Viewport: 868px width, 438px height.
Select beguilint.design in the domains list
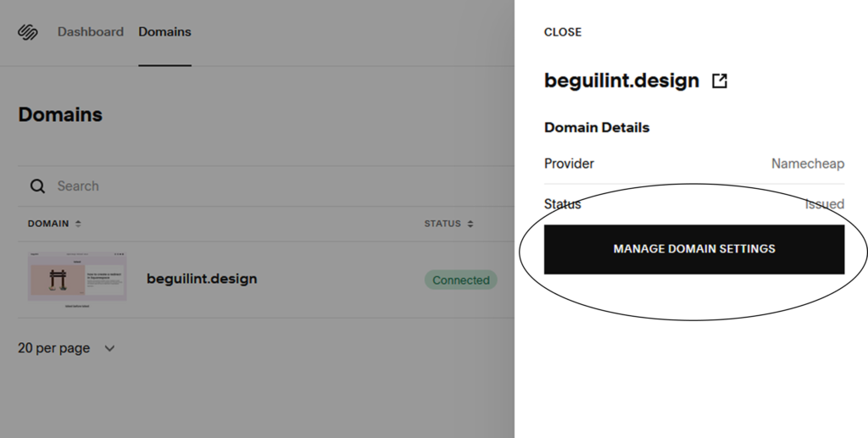tap(202, 279)
